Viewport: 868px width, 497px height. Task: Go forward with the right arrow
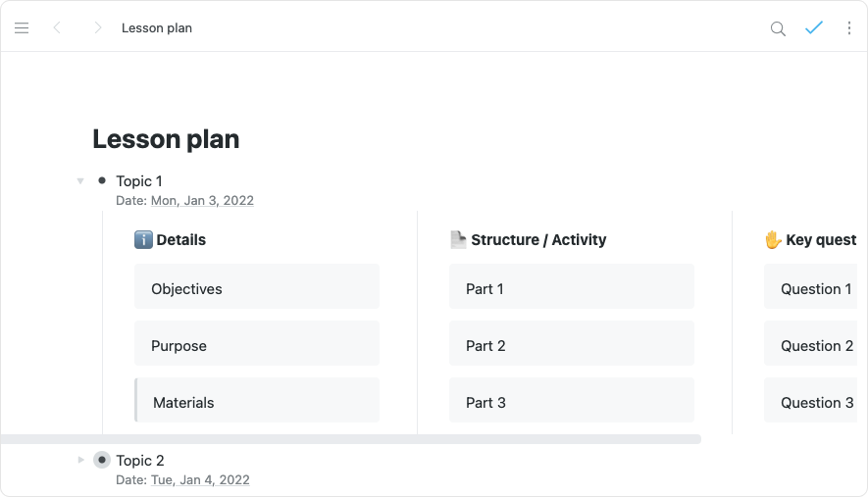(x=97, y=28)
